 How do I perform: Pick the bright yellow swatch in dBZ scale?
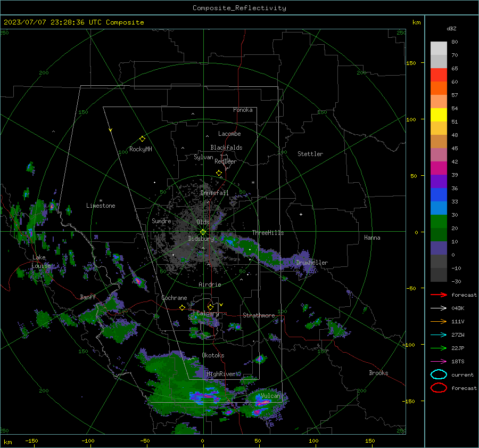[439, 115]
